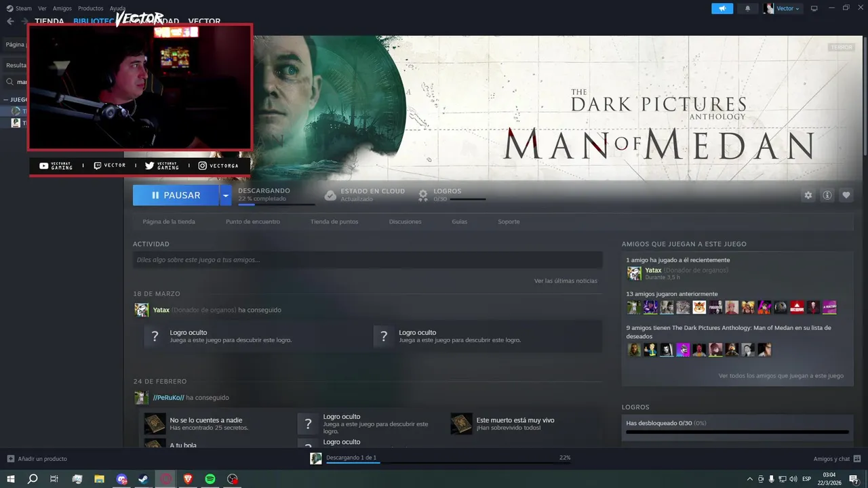868x488 pixels.
Task: Click Ver todos los amigos que juegan link
Action: 781,375
